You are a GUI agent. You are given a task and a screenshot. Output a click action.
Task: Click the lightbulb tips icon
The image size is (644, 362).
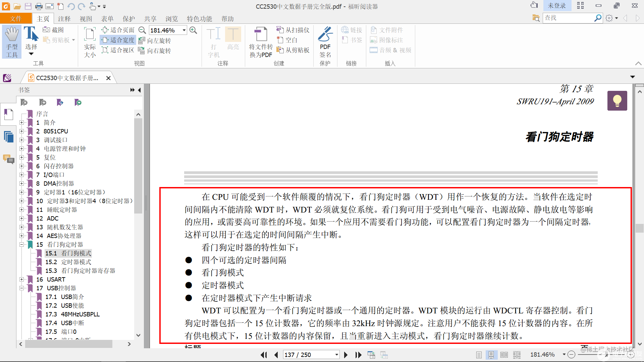(617, 101)
